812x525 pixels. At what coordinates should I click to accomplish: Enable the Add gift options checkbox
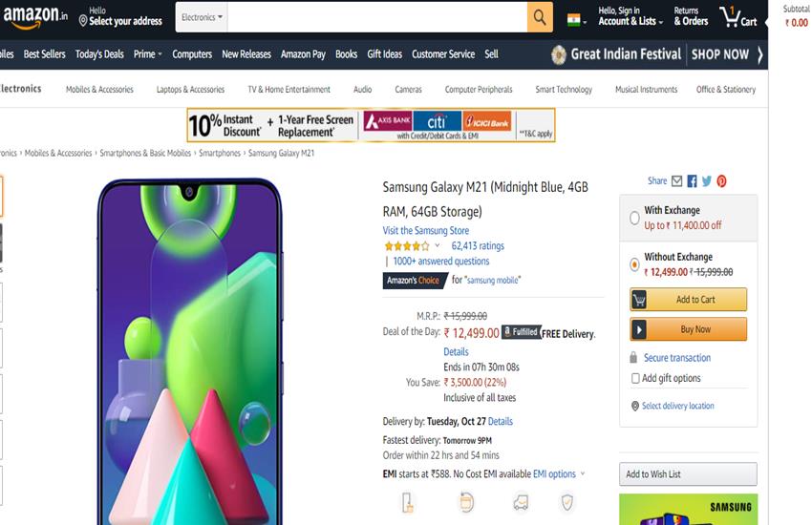635,379
